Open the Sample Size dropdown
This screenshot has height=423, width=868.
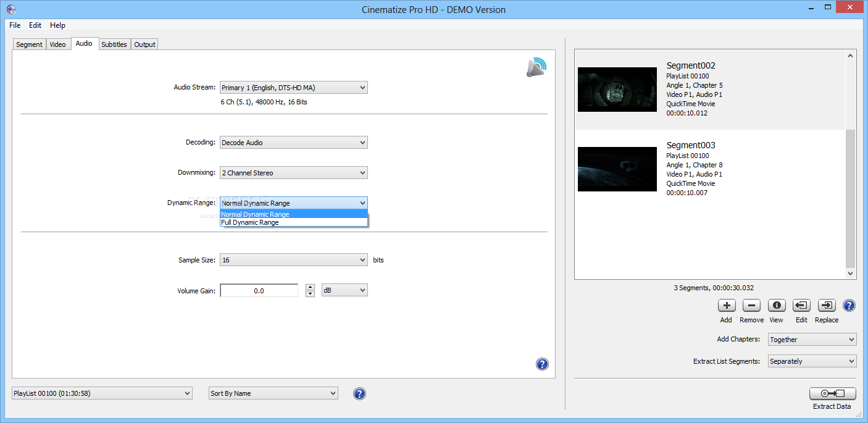(x=294, y=260)
